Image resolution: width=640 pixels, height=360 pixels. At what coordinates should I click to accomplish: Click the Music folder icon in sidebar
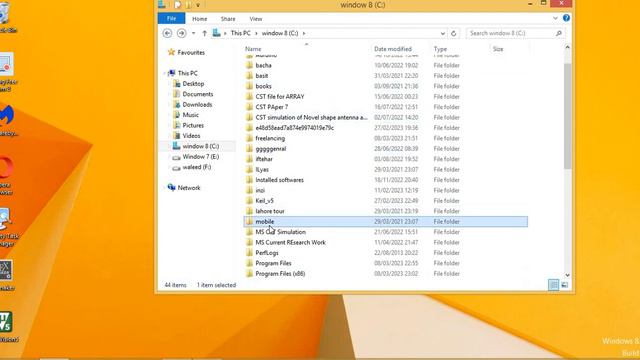click(177, 115)
